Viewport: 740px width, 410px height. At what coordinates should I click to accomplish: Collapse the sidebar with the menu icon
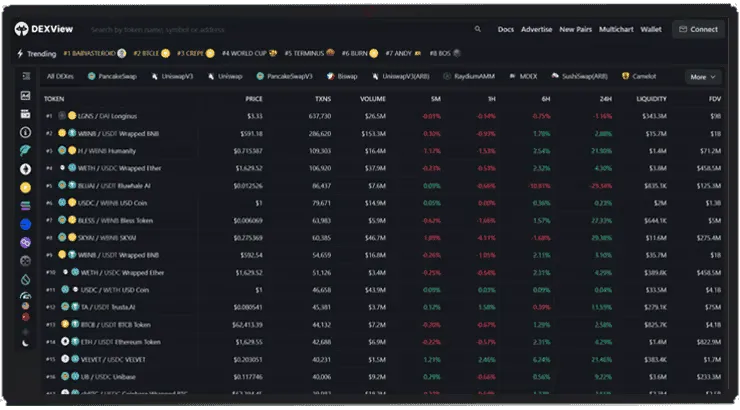(x=26, y=76)
